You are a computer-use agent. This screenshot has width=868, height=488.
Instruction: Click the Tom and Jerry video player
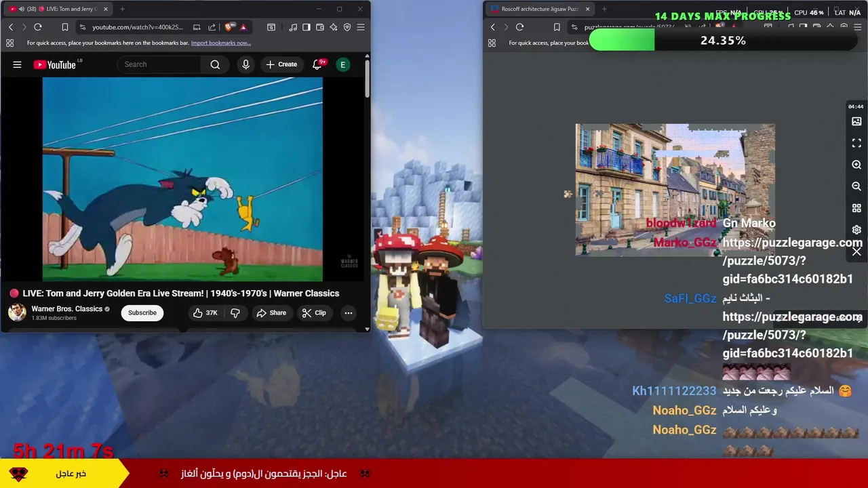point(182,179)
